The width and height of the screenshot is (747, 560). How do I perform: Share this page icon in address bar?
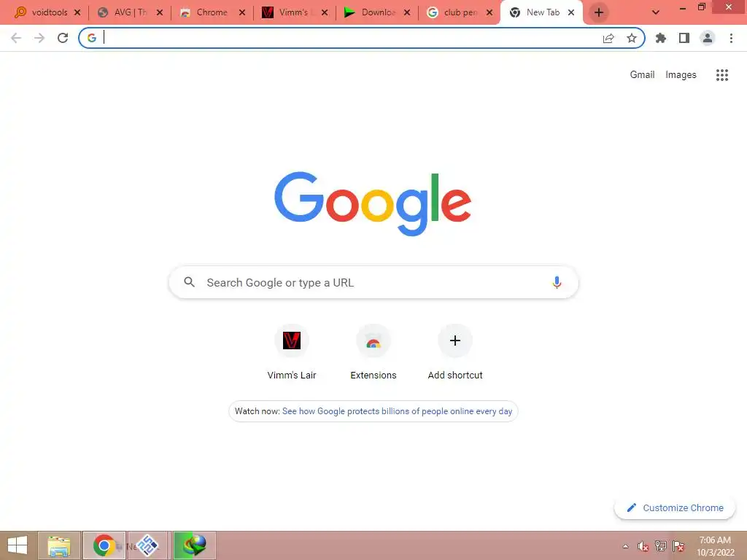[x=608, y=38]
